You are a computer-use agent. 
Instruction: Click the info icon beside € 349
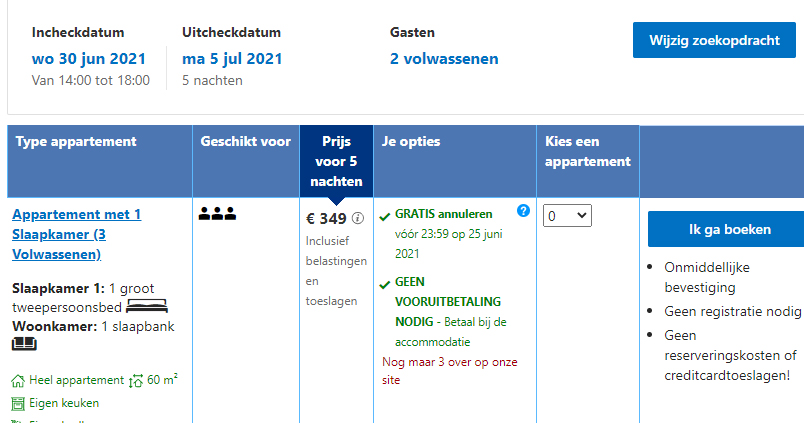click(358, 219)
